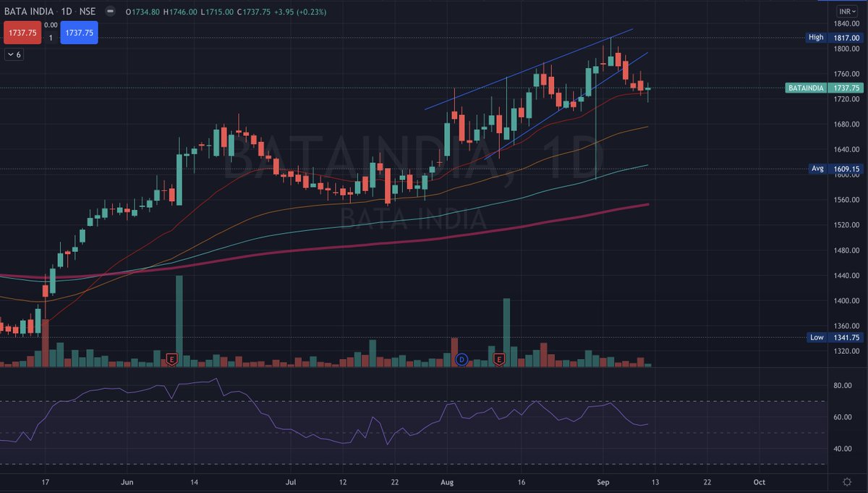Open chart settings gear icon at bottom right
Viewport: 868px width, 493px height.
pyautogui.click(x=847, y=481)
